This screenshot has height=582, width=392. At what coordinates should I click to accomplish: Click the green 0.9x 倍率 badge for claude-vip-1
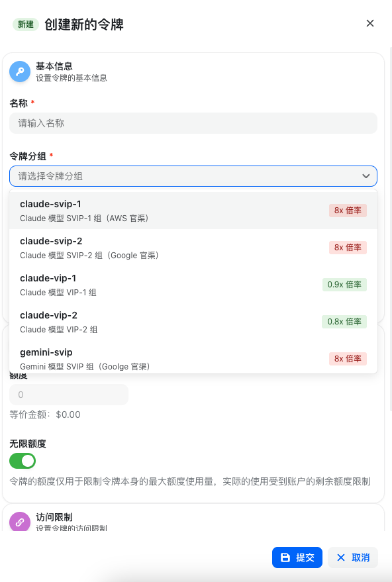(x=344, y=284)
